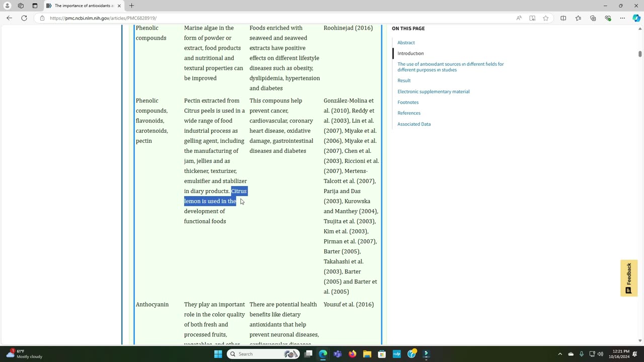This screenshot has width=644, height=362.
Task: Click the browser Back arrow
Action: tap(9, 18)
